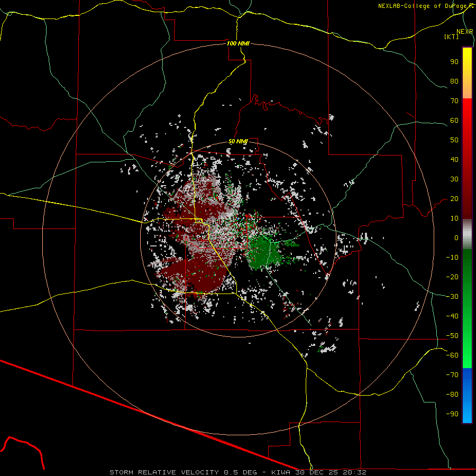The height and width of the screenshot is (476, 476).
Task: Click the 10 value on the color scale
Action: coord(454,218)
